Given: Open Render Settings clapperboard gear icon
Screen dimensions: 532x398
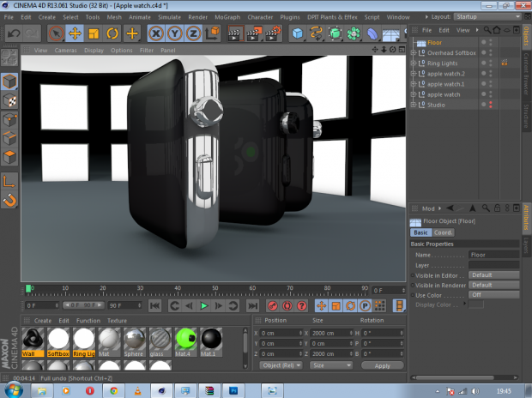Looking at the screenshot, I should coord(273,33).
